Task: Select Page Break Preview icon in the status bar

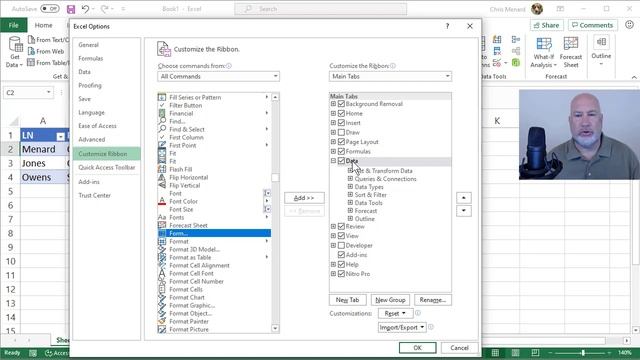Action: tap(535, 353)
